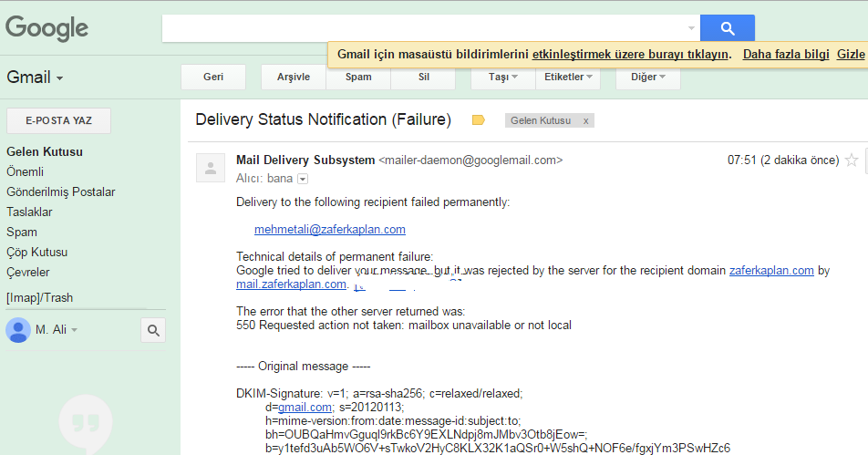The height and width of the screenshot is (455, 868).
Task: Open the Etiketler labels dropdown
Action: pyautogui.click(x=568, y=77)
